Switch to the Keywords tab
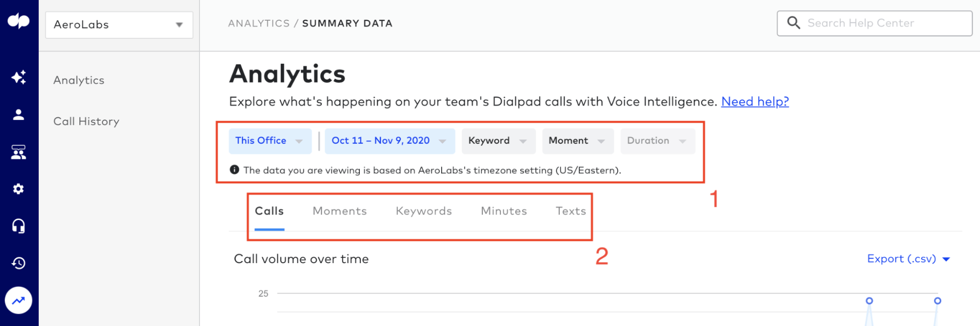The width and height of the screenshot is (980, 326). point(424,211)
